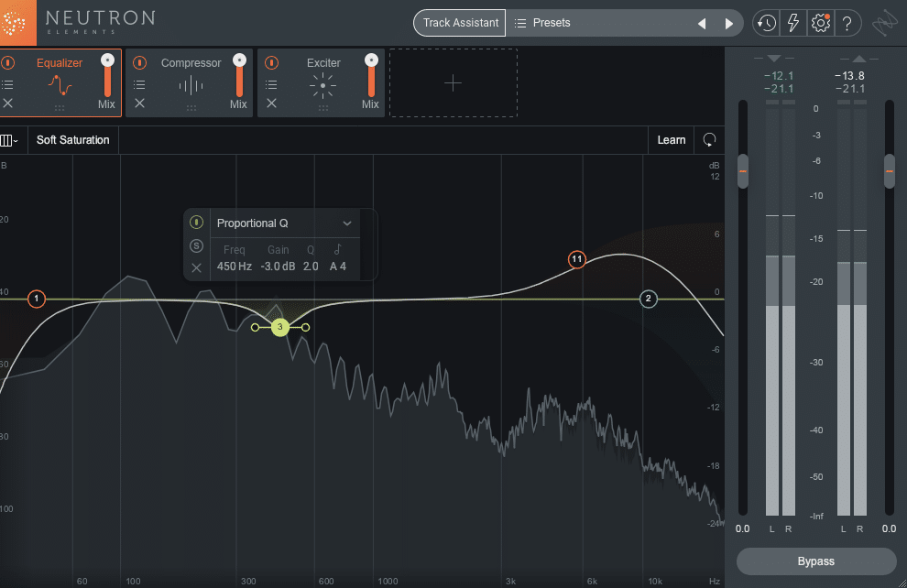The width and height of the screenshot is (907, 588).
Task: Click the Track Assistant button
Action: coord(460,23)
